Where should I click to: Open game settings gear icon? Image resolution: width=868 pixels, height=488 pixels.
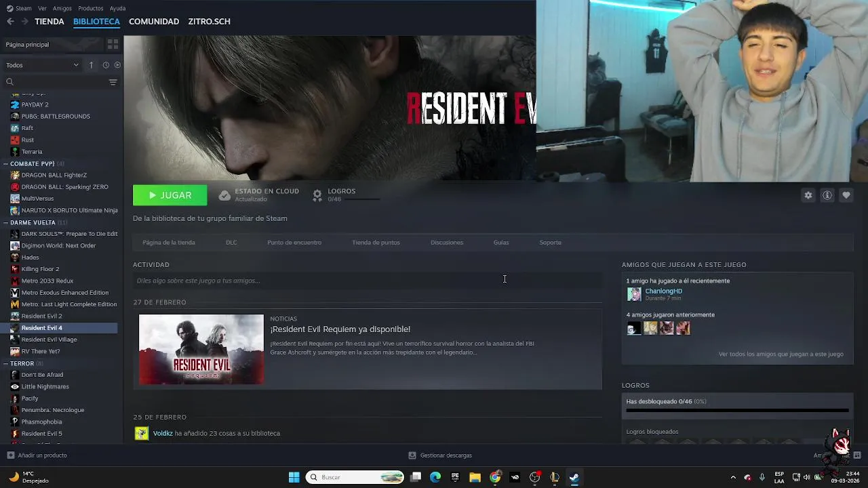point(808,195)
